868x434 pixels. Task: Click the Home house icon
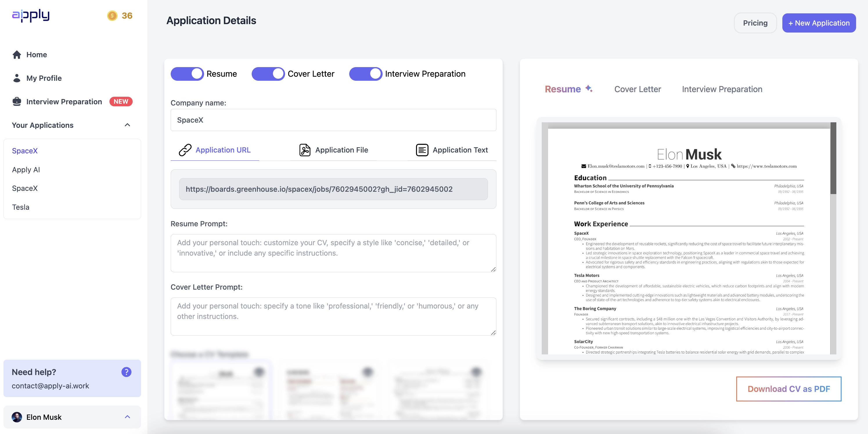[x=17, y=55]
